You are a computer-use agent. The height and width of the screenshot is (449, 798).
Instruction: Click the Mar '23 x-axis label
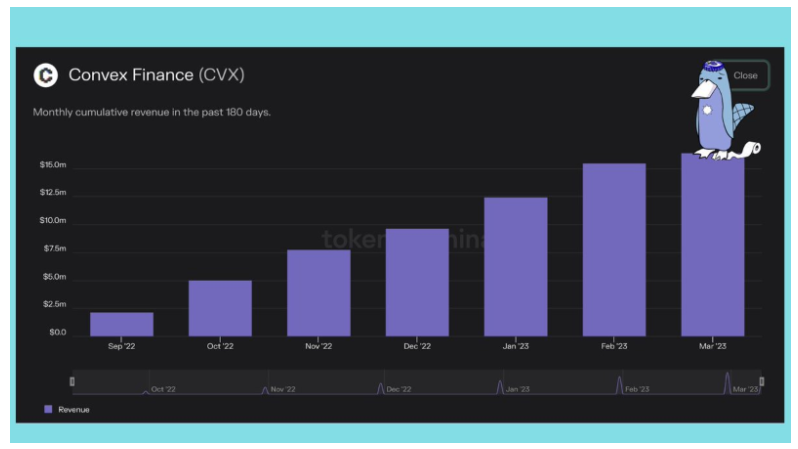(712, 346)
